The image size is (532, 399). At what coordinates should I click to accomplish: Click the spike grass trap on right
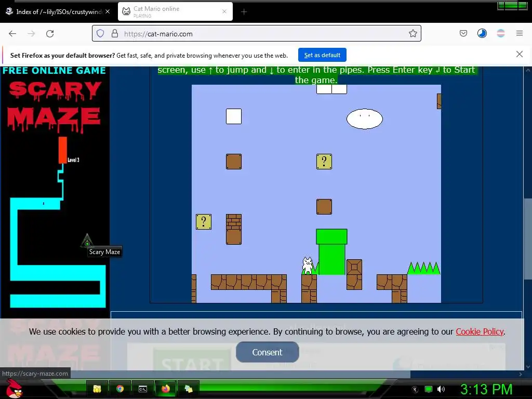(x=424, y=268)
